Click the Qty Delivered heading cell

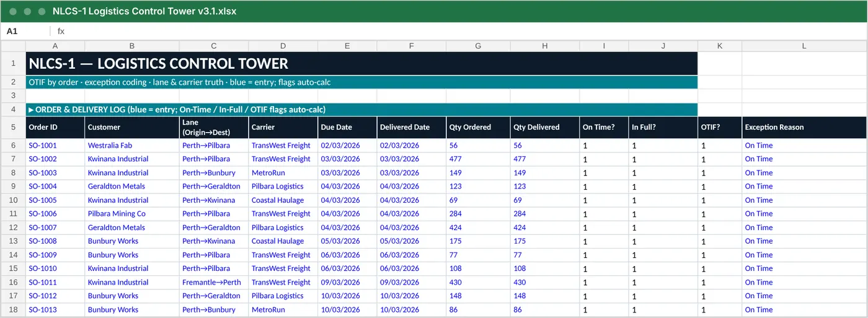(x=545, y=127)
